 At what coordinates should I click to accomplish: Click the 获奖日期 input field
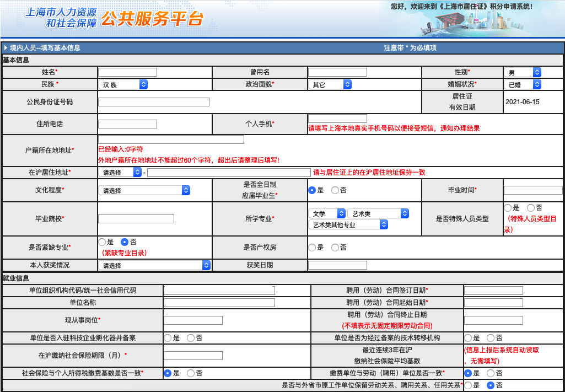(337, 265)
